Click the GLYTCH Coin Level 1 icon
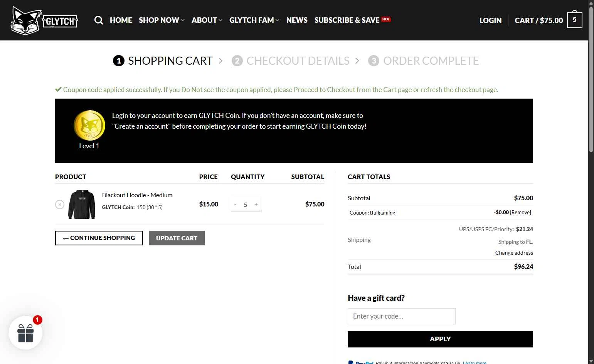This screenshot has width=594, height=364. tap(89, 125)
